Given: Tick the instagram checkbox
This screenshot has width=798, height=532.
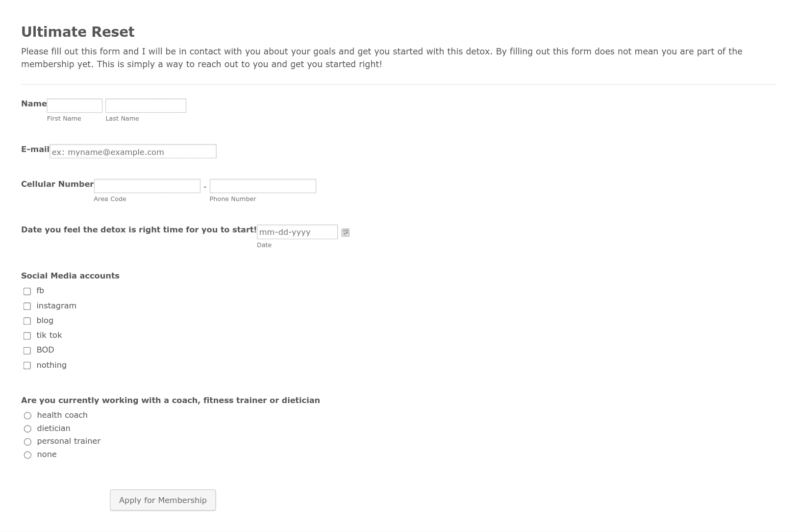Looking at the screenshot, I should [x=27, y=306].
